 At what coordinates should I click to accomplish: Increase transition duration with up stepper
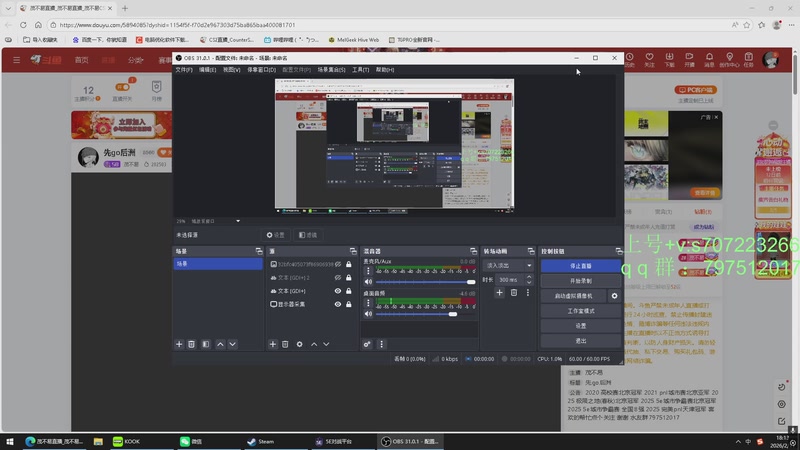[529, 277]
